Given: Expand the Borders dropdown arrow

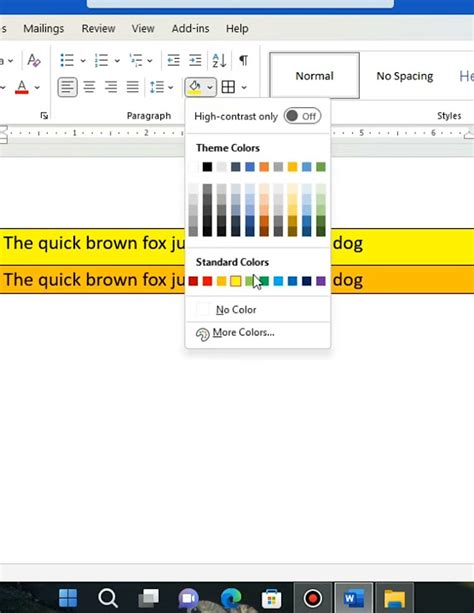Looking at the screenshot, I should coord(244,87).
